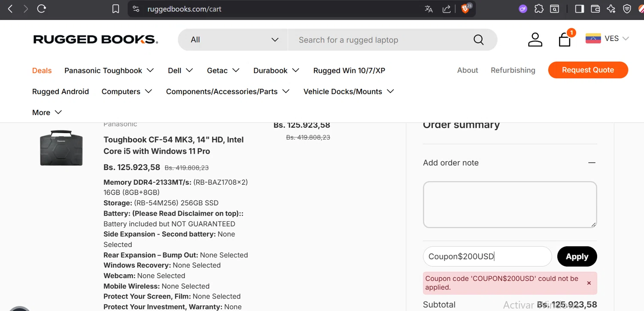This screenshot has height=311, width=644.
Task: Open Rugged Android page
Action: pyautogui.click(x=61, y=91)
